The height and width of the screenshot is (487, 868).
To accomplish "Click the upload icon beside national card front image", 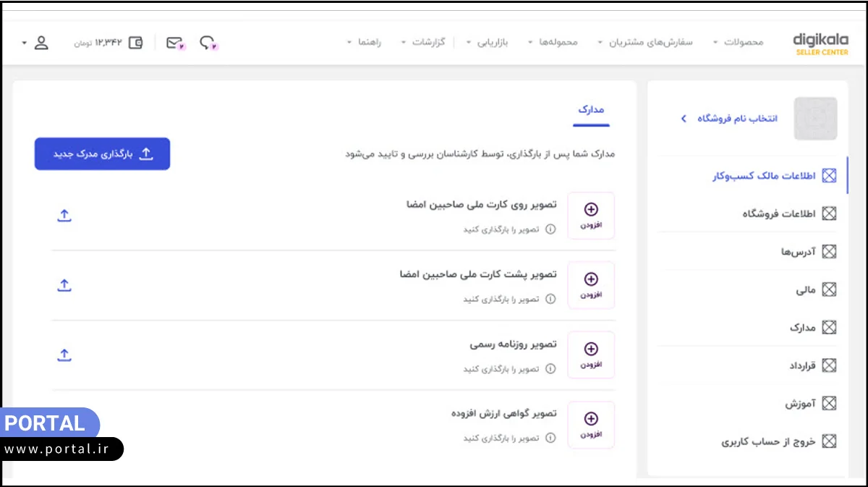I will (64, 215).
